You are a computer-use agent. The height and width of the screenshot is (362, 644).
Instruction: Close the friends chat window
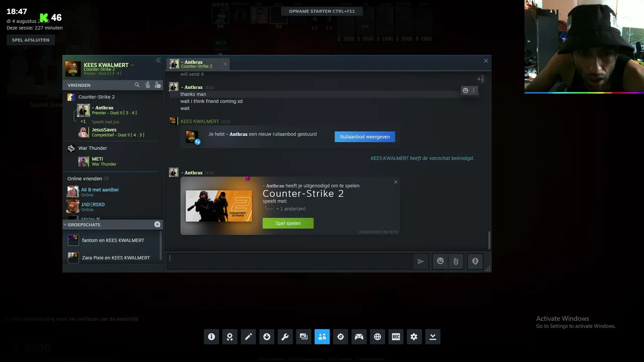click(486, 61)
